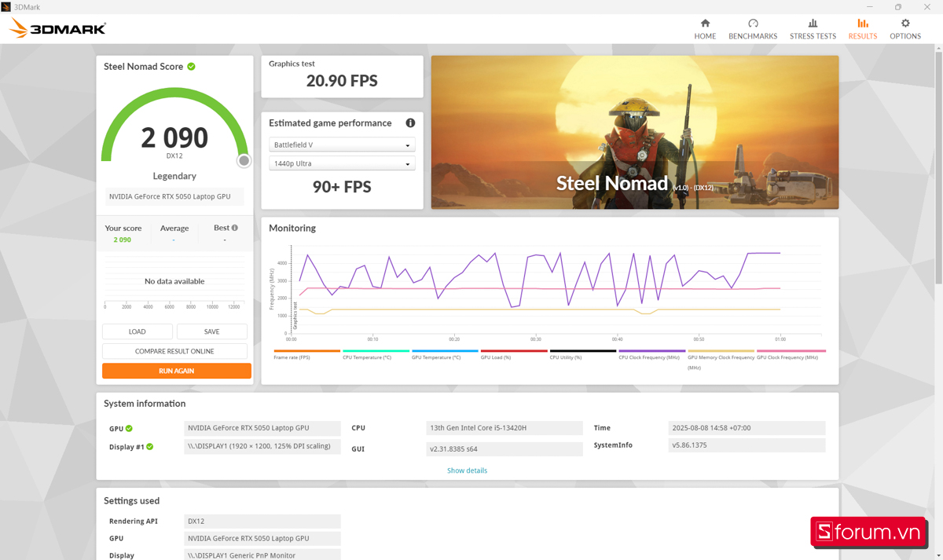Click the Stress Tests bars icon
This screenshot has width=943, height=560.
pyautogui.click(x=813, y=24)
